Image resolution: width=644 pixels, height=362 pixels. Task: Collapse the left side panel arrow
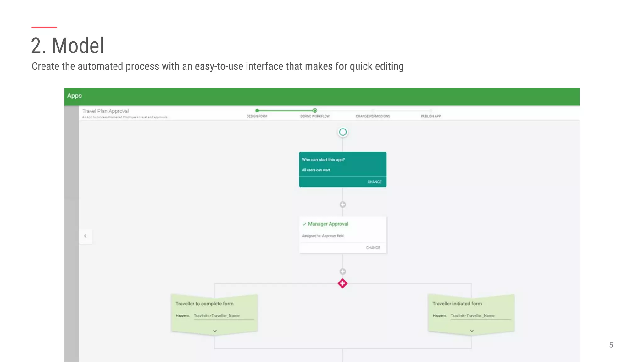pos(85,236)
